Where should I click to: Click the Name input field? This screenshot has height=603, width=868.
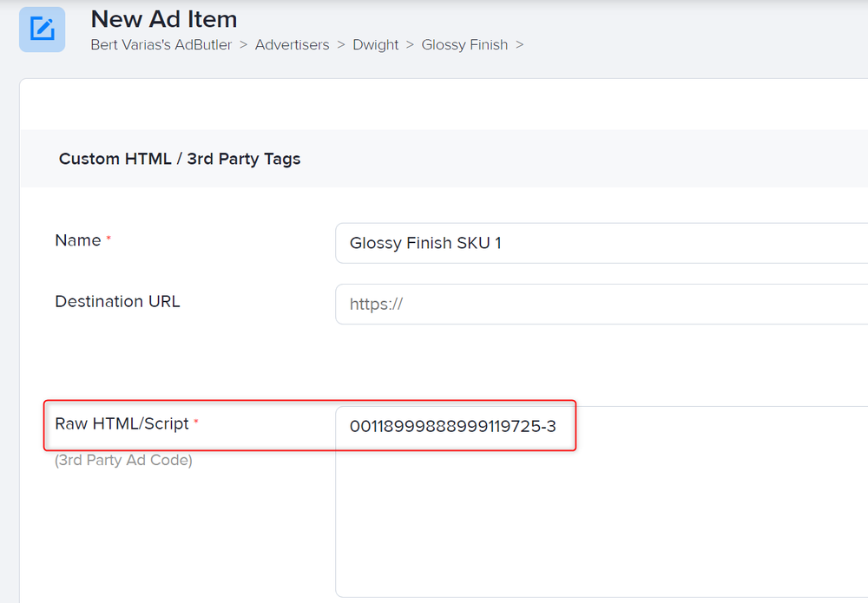click(x=602, y=244)
